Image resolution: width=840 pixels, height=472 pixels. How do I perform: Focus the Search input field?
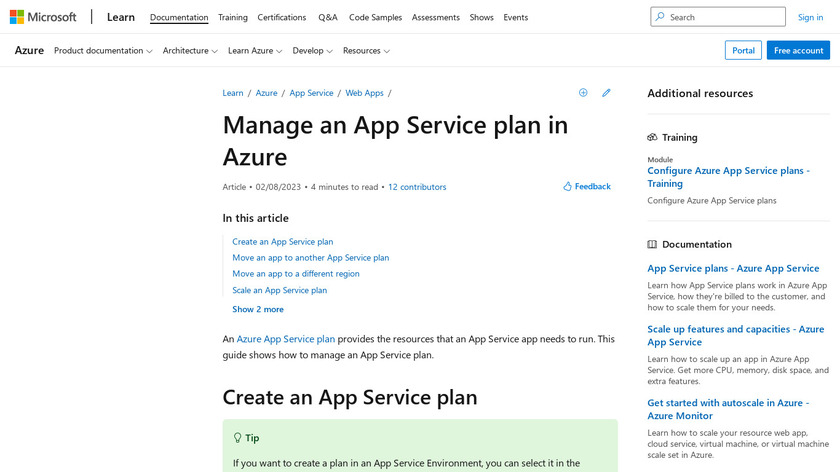coord(718,17)
